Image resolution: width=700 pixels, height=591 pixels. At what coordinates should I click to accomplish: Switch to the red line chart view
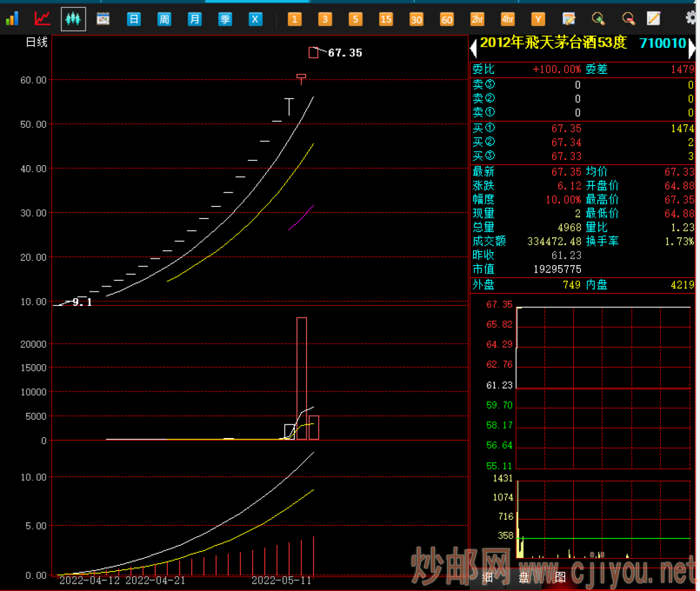(x=43, y=19)
